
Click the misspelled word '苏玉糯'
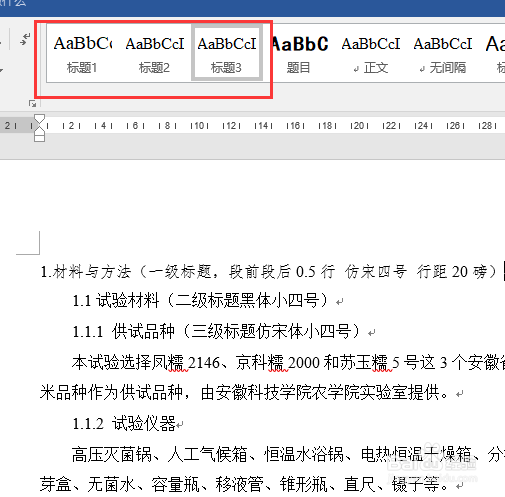click(364, 362)
